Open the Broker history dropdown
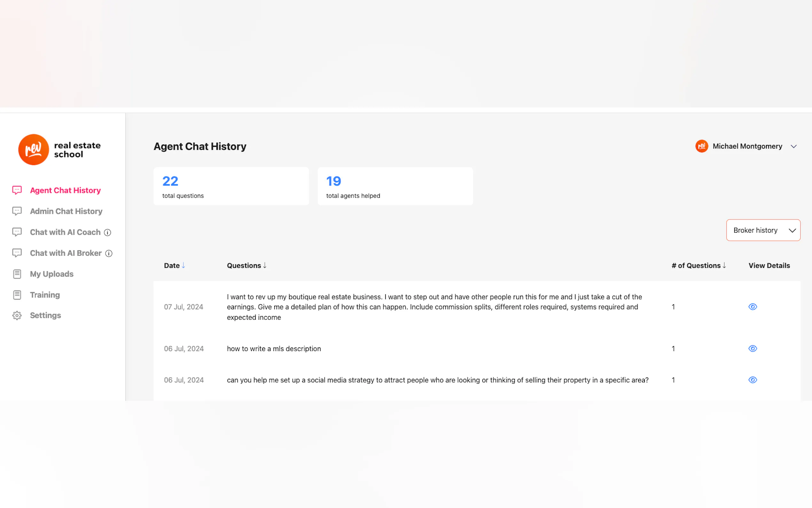812x508 pixels. coord(763,230)
